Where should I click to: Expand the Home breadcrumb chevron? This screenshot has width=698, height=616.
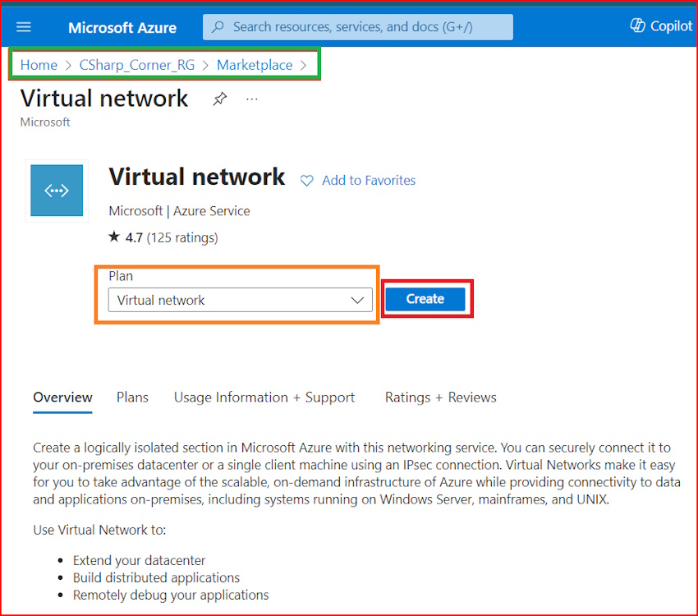pyautogui.click(x=64, y=64)
